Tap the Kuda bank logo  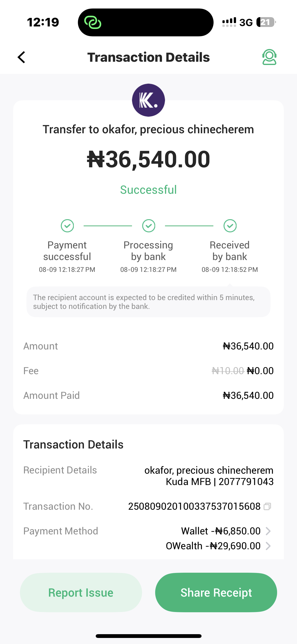pos(148,100)
